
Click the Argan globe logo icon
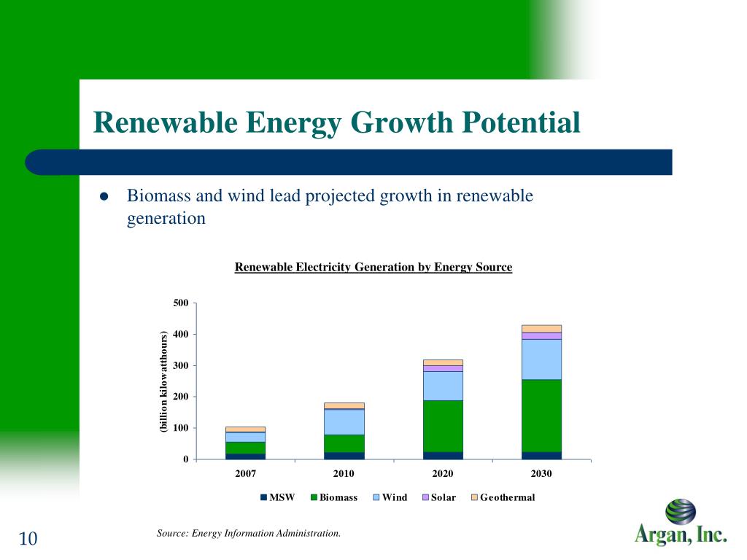[681, 511]
